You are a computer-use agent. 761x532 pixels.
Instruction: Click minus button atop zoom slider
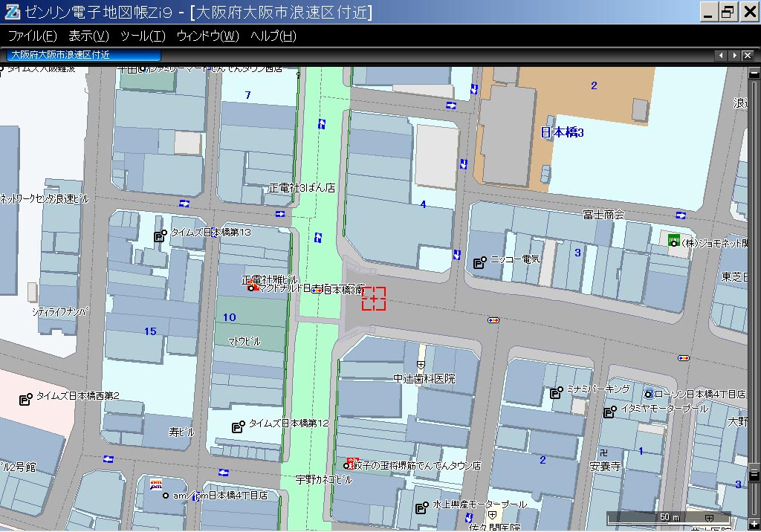click(754, 74)
